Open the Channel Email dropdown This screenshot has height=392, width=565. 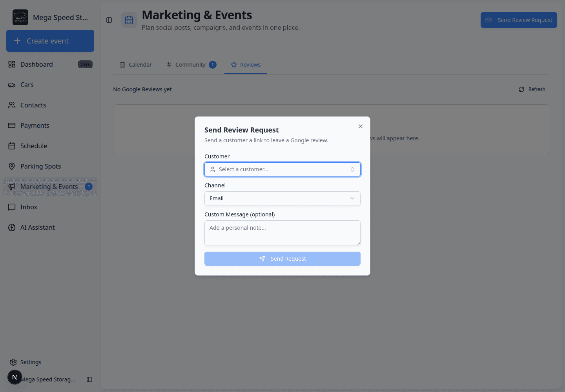pyautogui.click(x=282, y=198)
